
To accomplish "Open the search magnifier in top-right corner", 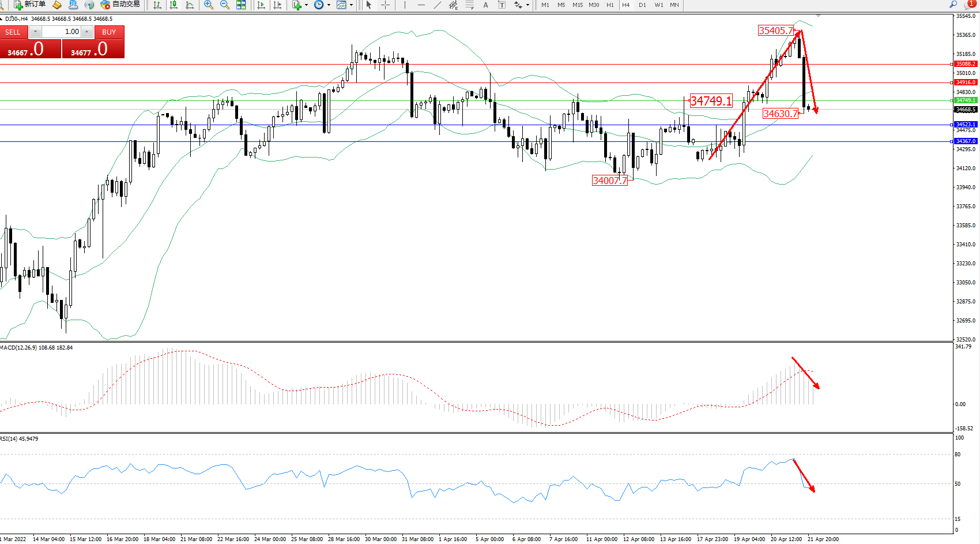I will point(953,5).
